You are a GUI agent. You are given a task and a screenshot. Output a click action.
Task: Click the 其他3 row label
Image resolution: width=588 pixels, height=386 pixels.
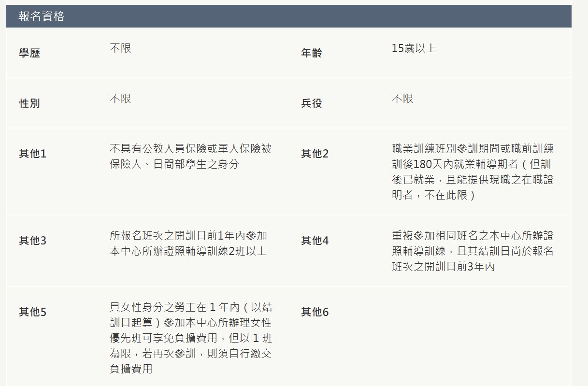pos(32,240)
